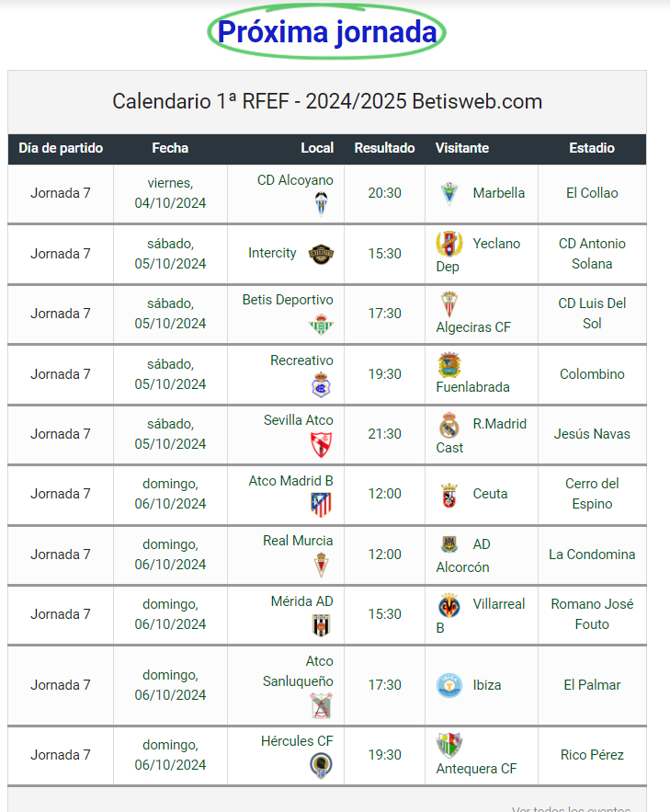670x812 pixels.
Task: Open the Mérida AD team link
Action: click(302, 601)
